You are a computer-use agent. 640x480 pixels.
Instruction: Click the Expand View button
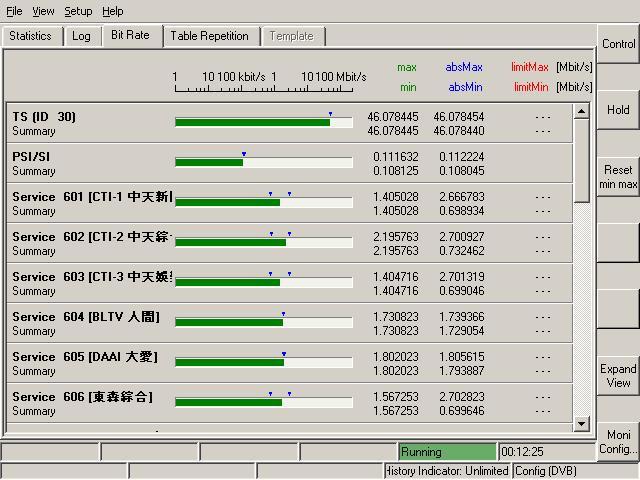618,376
